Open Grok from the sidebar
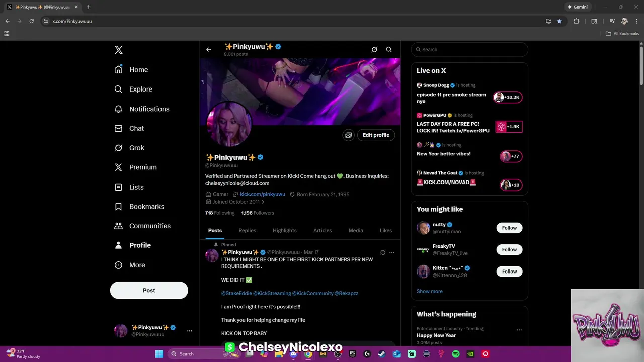This screenshot has height=362, width=644. [x=129, y=148]
